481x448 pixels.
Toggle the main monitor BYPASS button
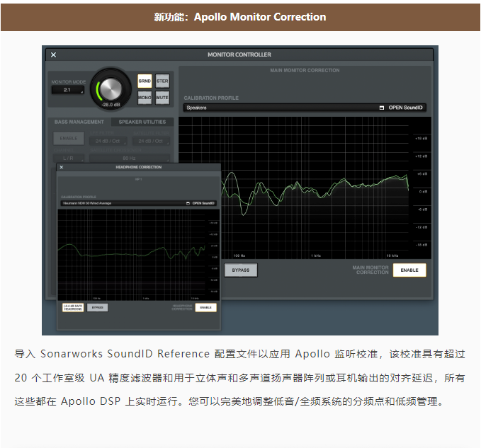(241, 270)
